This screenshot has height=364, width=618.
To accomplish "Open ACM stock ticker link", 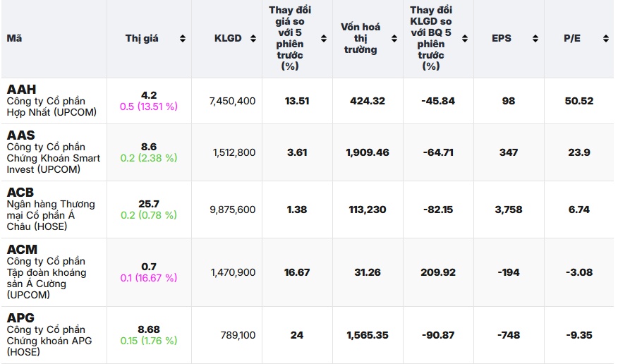I will tap(22, 249).
